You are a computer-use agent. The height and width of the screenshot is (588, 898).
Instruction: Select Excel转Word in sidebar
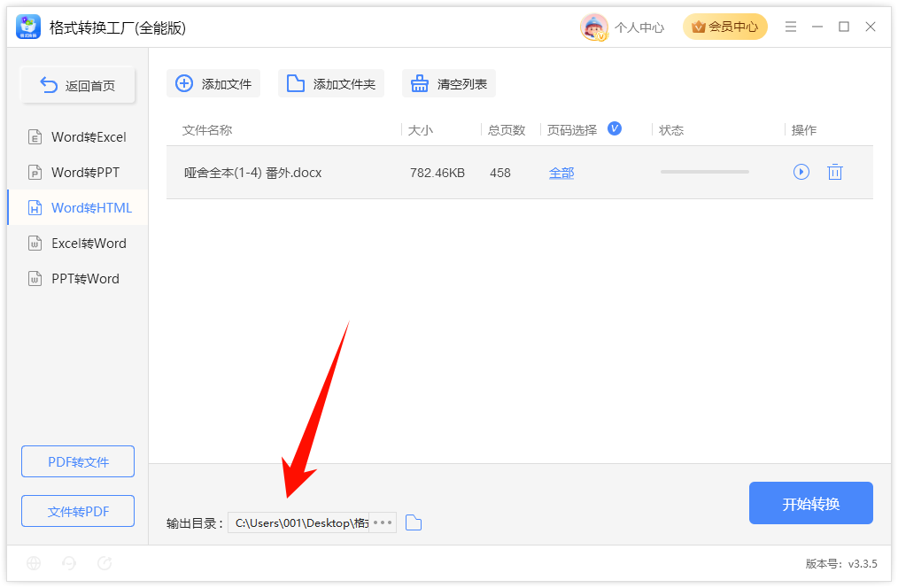pos(77,244)
